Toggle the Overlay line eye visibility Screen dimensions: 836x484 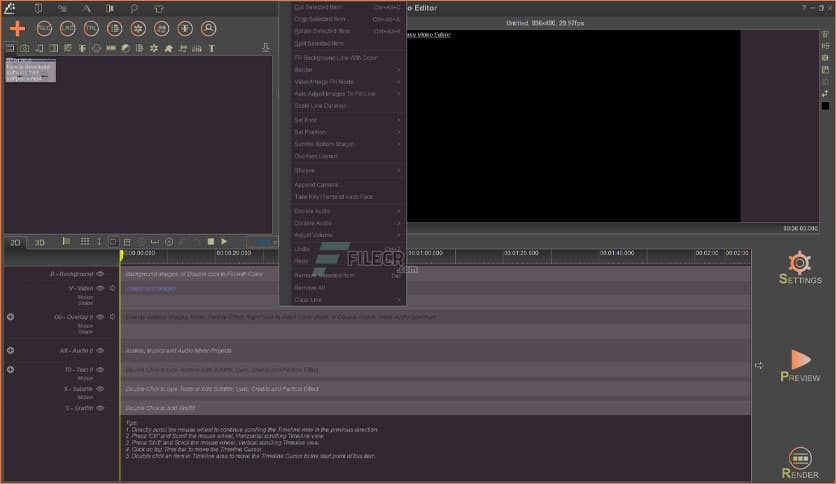tap(100, 317)
